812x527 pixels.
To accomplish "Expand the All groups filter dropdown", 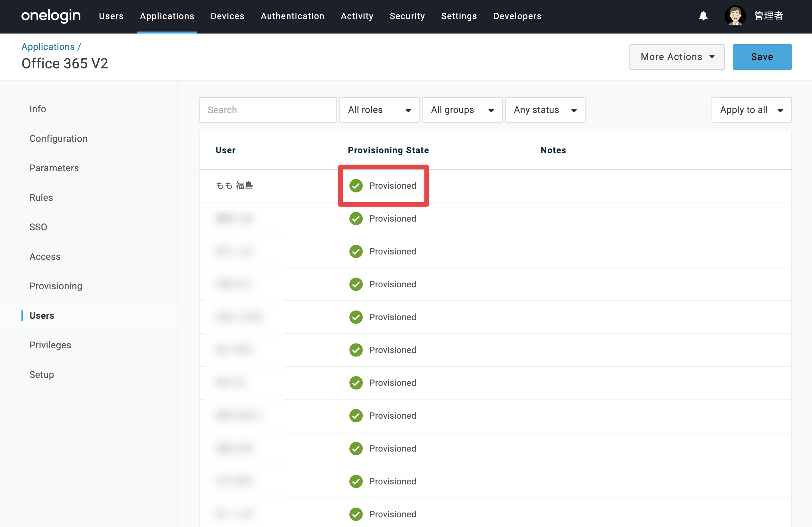I will tap(462, 110).
